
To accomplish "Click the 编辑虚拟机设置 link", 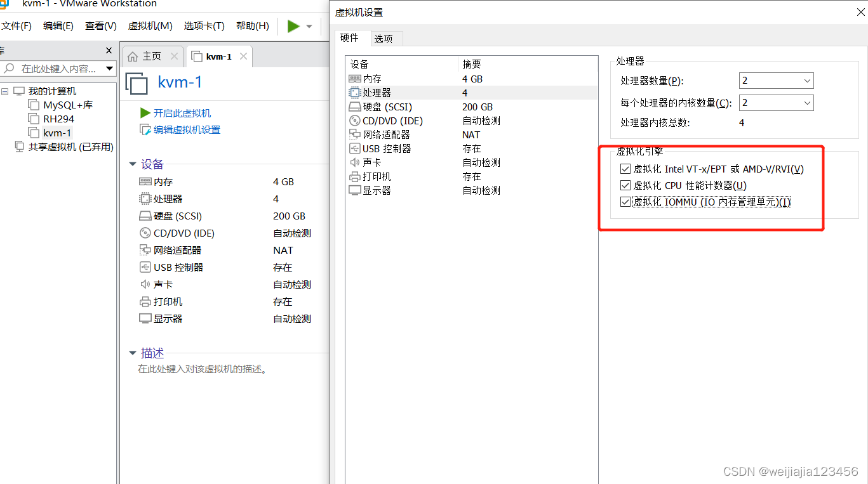I will tap(187, 130).
